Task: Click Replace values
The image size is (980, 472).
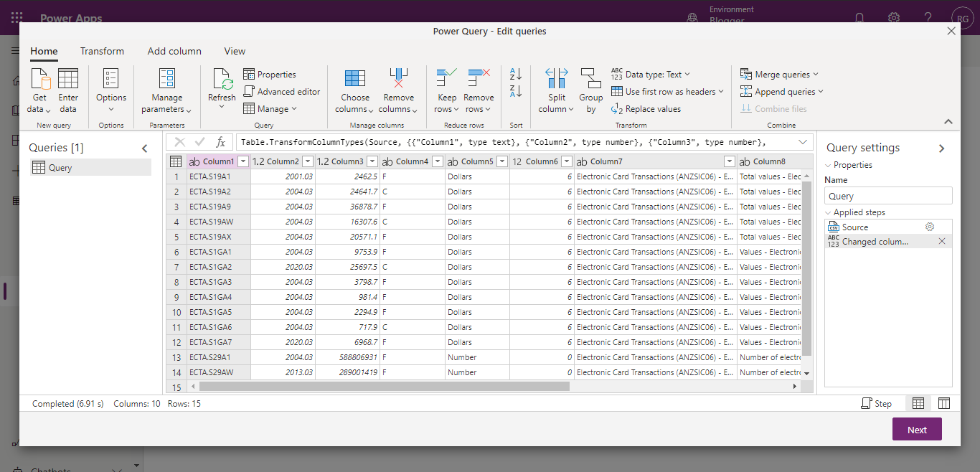Action: tap(646, 109)
